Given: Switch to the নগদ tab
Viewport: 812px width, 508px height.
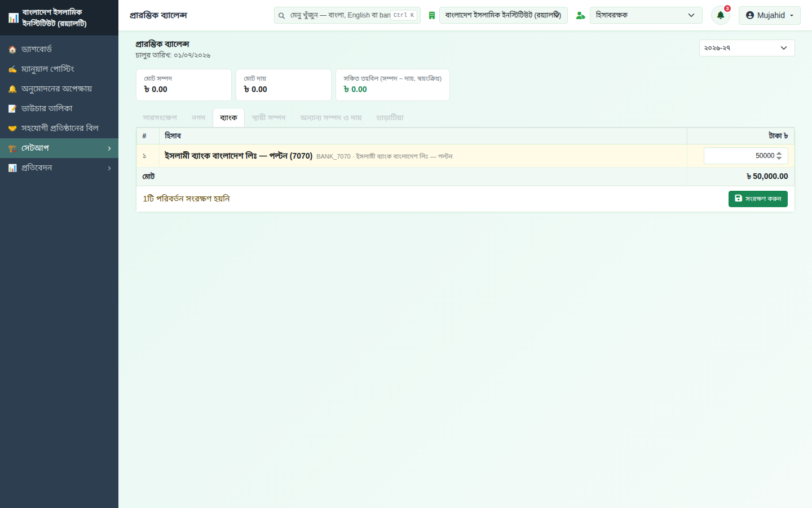Looking at the screenshot, I should pos(198,118).
